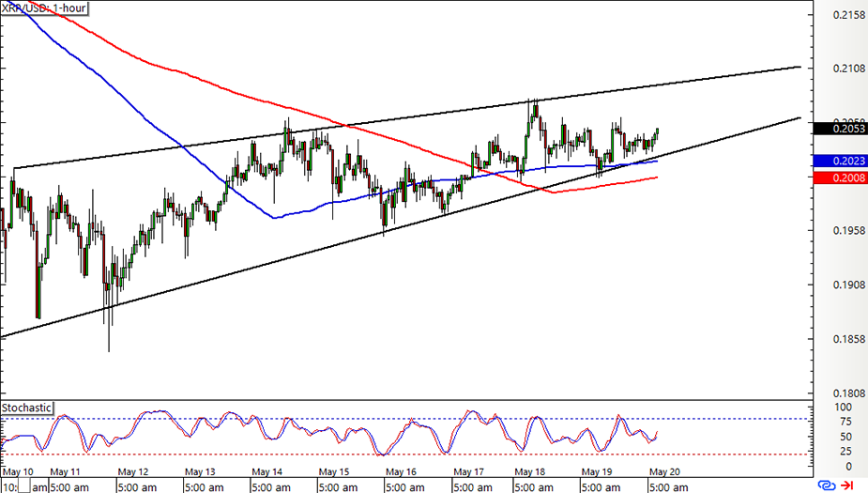Click the 75 level on the Stochastic scale
This screenshot has height=493, width=868.
point(845,422)
